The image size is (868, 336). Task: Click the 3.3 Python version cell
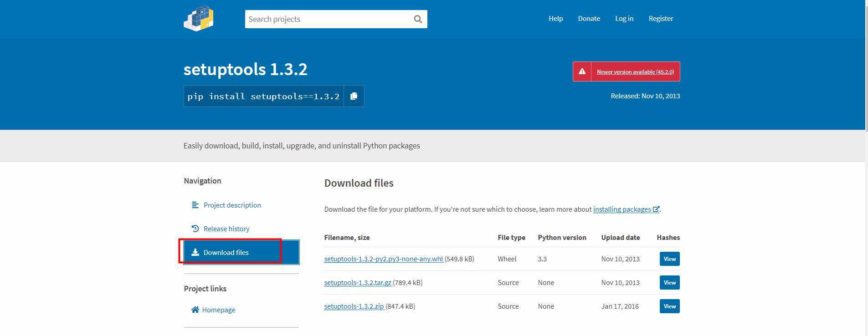click(542, 259)
